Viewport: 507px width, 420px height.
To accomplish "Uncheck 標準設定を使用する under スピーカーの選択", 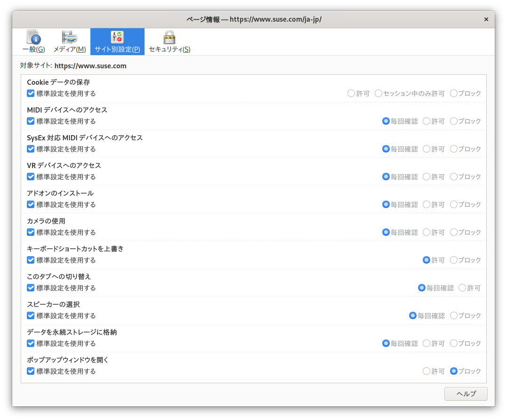I will (x=31, y=315).
